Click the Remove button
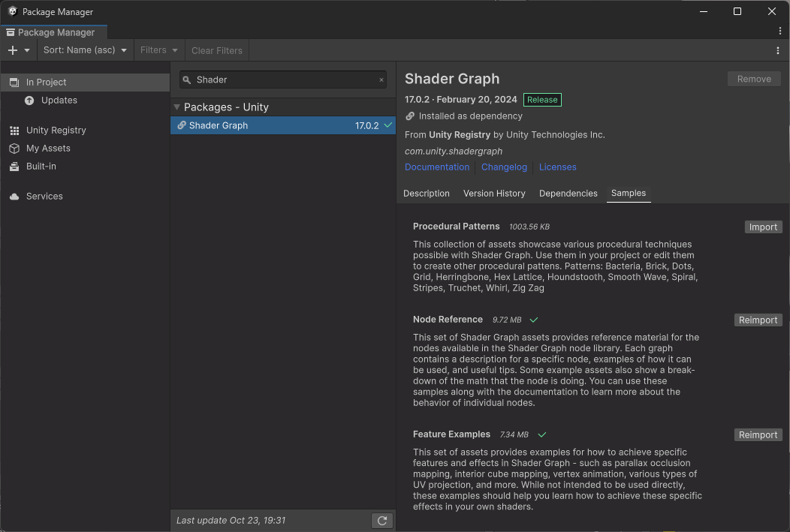 [x=754, y=79]
